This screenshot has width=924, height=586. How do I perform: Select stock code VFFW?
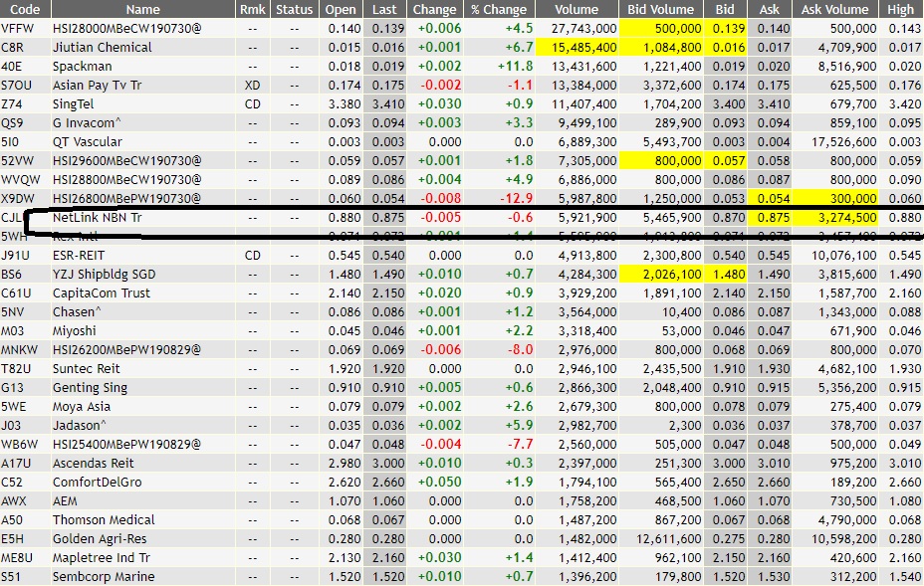click(x=18, y=28)
